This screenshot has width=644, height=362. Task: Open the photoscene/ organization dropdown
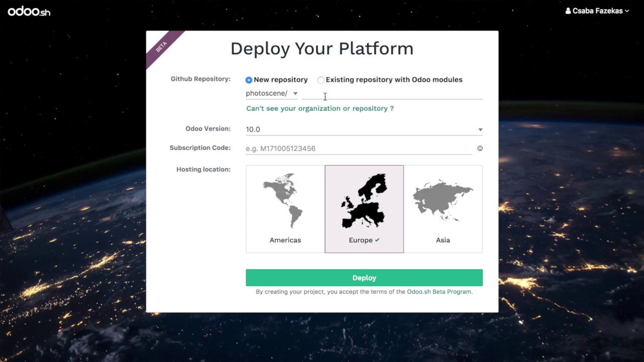272,94
